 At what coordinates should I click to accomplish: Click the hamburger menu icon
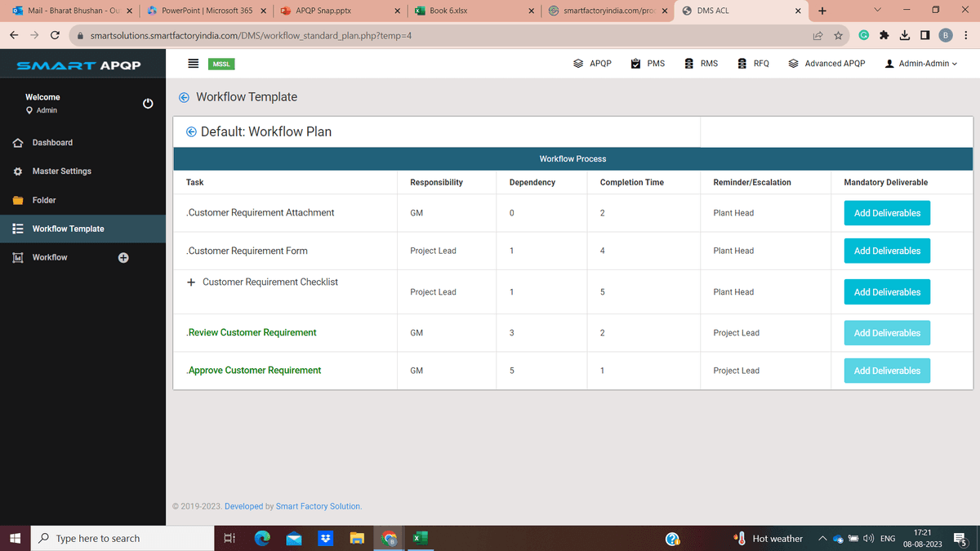pyautogui.click(x=194, y=63)
